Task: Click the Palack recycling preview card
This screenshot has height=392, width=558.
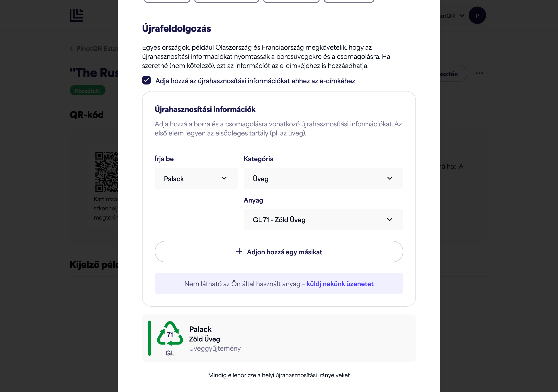Action: tap(279, 338)
